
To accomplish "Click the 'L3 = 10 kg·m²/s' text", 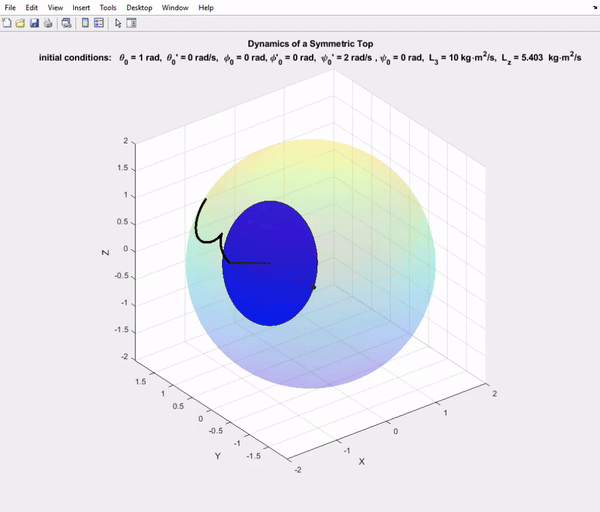I will coord(462,58).
